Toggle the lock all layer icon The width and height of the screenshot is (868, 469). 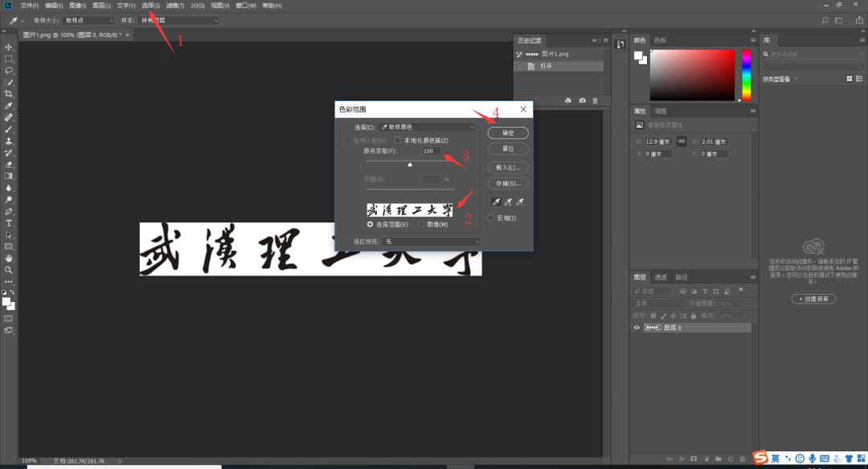tap(693, 316)
